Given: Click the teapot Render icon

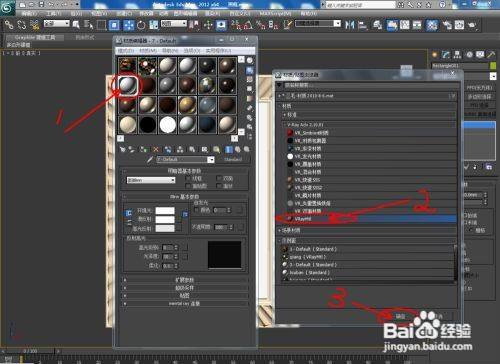Looking at the screenshot, I should pos(472,25).
